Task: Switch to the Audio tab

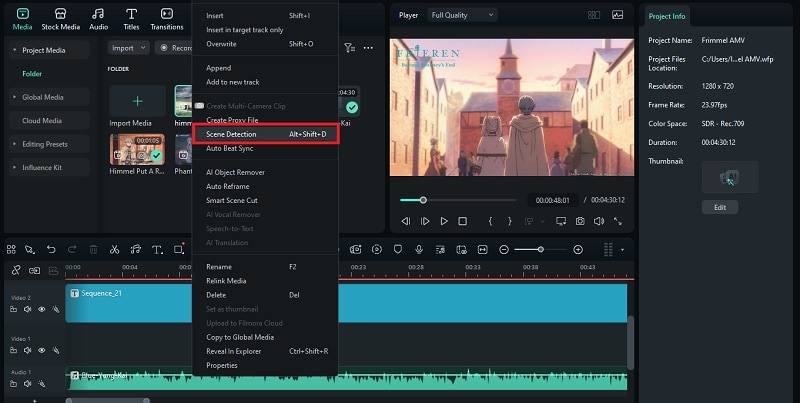Action: click(x=98, y=19)
